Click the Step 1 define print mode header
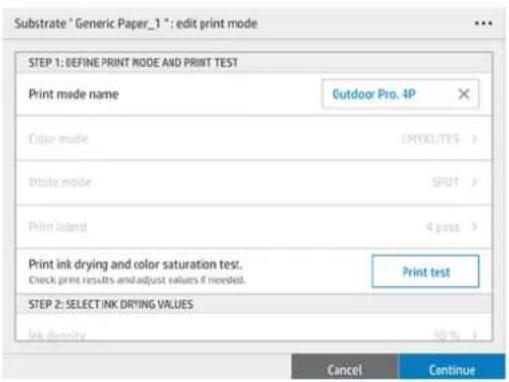This screenshot has height=382, width=509. click(x=133, y=63)
